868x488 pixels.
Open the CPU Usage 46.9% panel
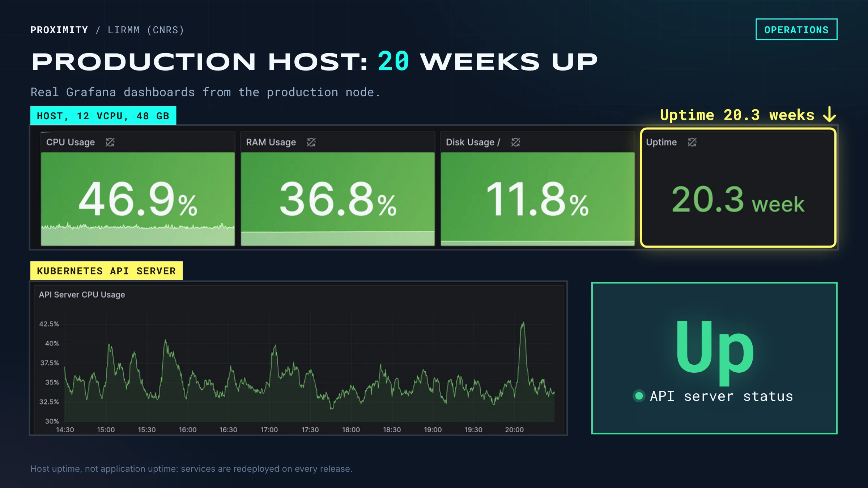point(138,189)
